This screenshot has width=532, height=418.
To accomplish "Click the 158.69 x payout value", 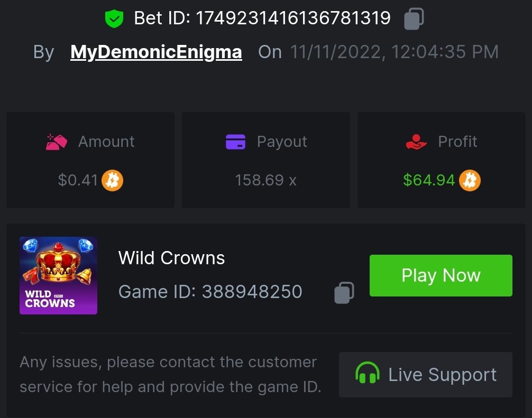I will coord(265,181).
